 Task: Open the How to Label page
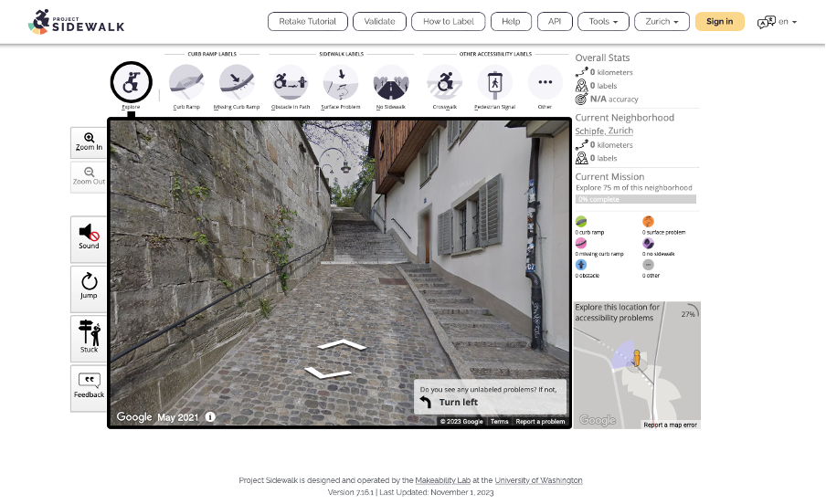(448, 21)
